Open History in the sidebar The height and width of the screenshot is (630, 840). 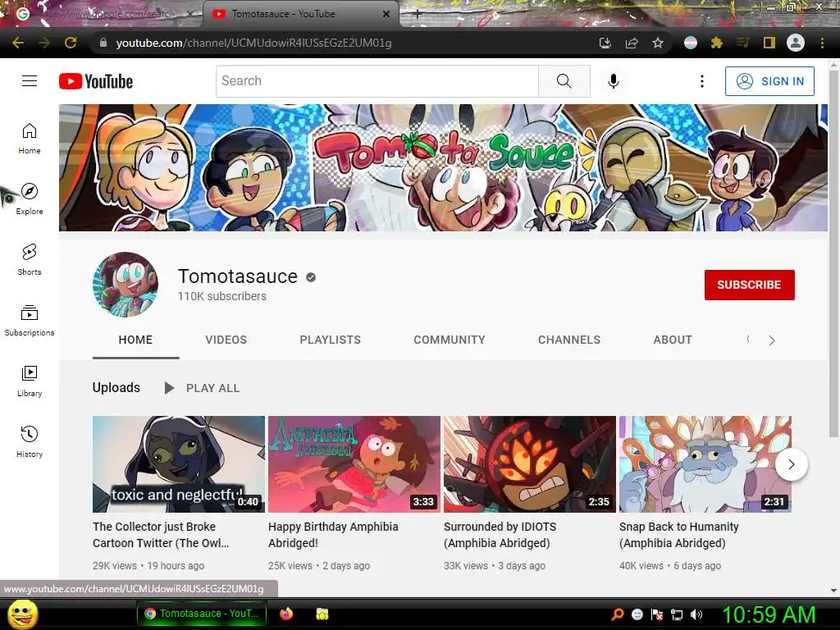coord(30,442)
